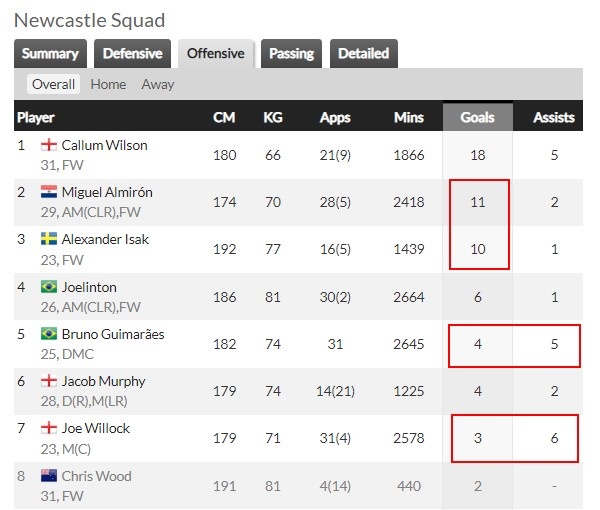Screen dimensions: 600x510
Task: Select the Overall filter option
Action: pos(53,84)
